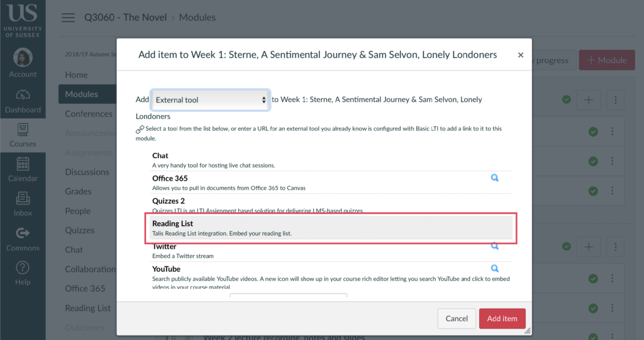Open Office 365 in course navigation
The height and width of the screenshot is (340, 644).
coord(85,288)
